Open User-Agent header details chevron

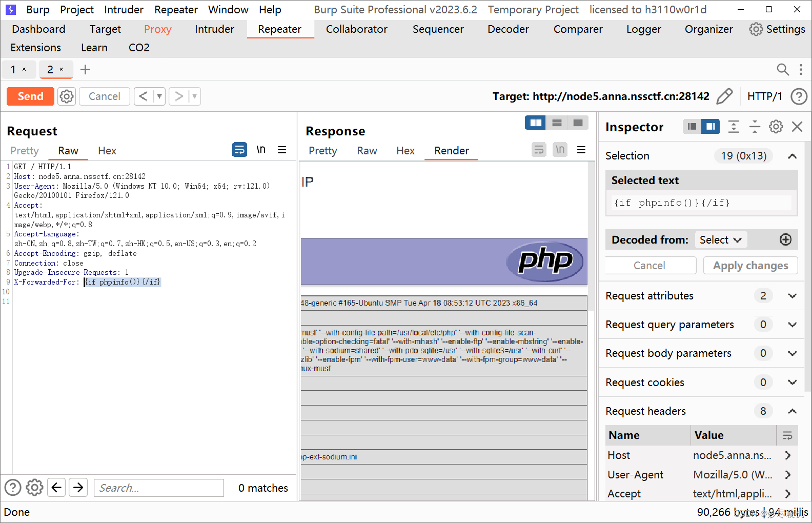pyautogui.click(x=788, y=475)
